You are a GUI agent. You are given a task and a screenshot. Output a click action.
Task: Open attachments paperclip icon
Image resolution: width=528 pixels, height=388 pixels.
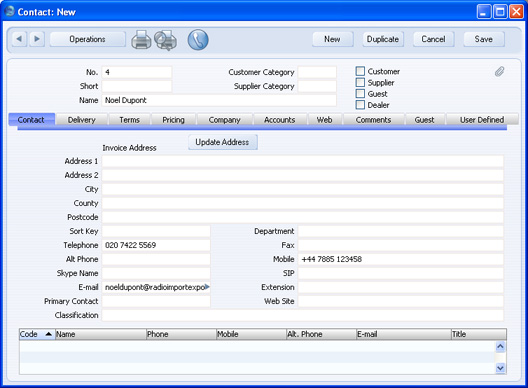pyautogui.click(x=499, y=71)
